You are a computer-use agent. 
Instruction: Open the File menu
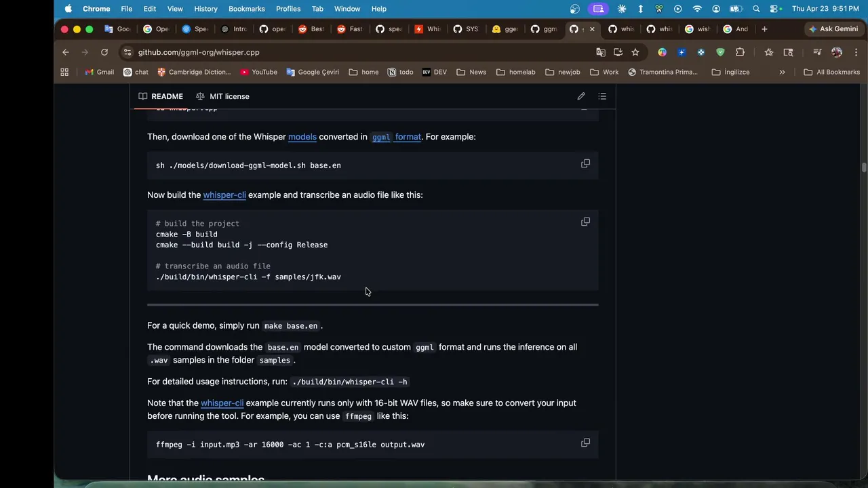point(126,9)
